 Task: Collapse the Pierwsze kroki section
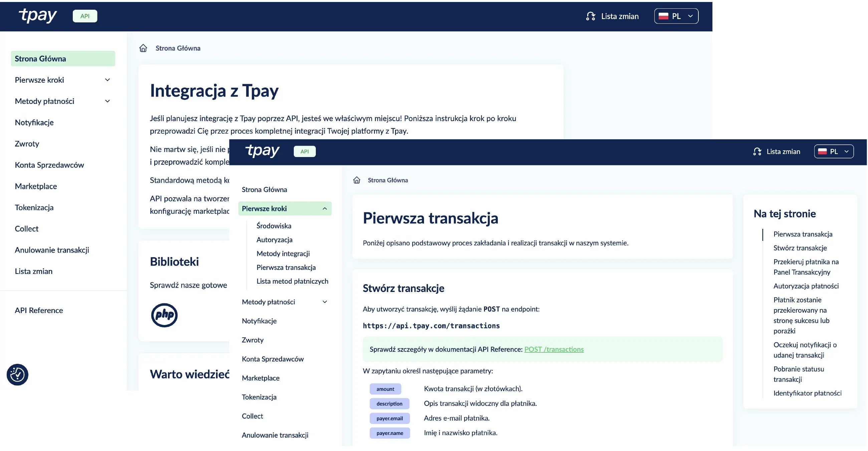pyautogui.click(x=324, y=208)
